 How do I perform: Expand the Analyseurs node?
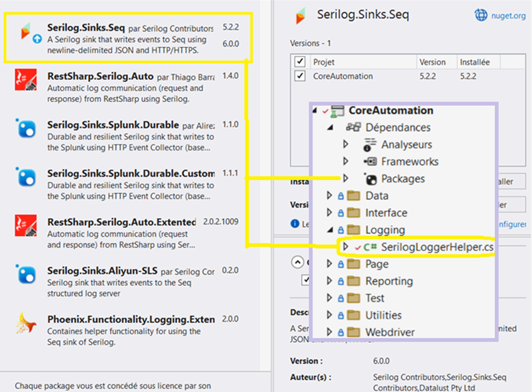[346, 144]
